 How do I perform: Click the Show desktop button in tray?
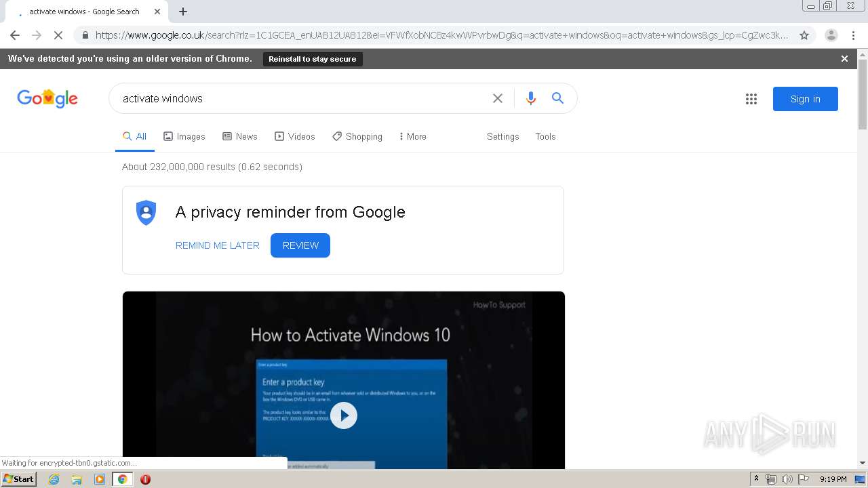(860, 479)
